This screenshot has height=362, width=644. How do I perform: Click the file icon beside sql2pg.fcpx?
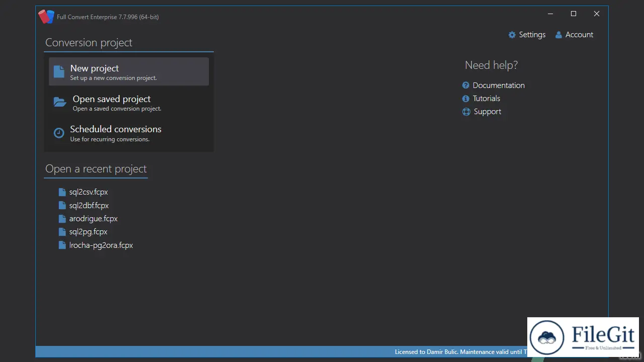[62, 232]
